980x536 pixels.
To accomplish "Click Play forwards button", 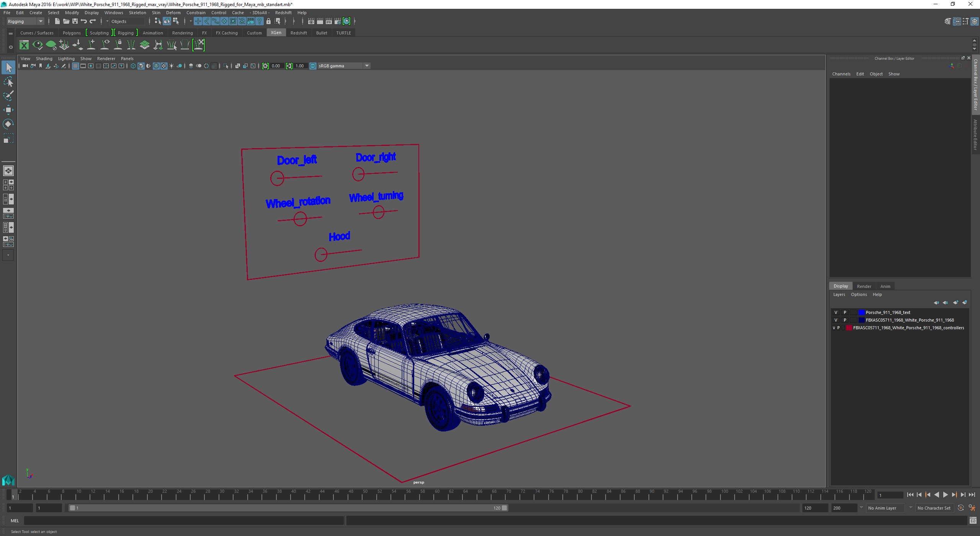I will tap(945, 495).
